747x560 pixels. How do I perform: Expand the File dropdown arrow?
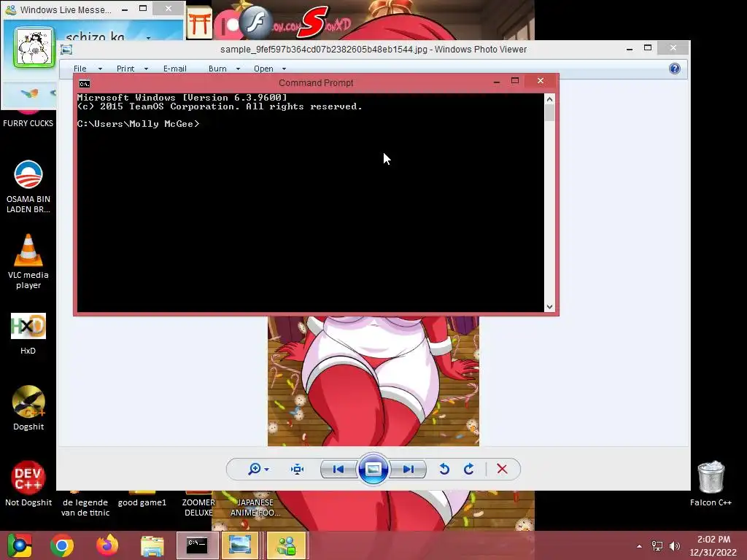(100, 69)
